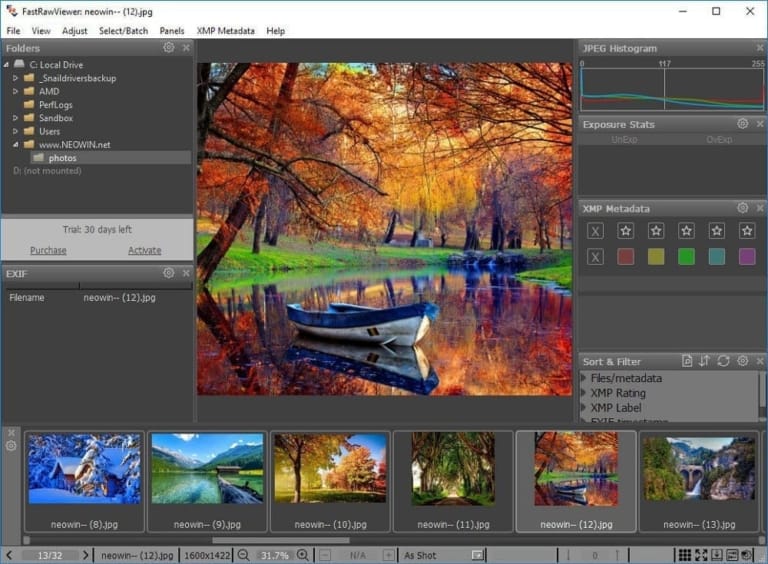Expand the _Snaildriversbackup folder
Image resolution: width=768 pixels, height=564 pixels.
[15, 78]
